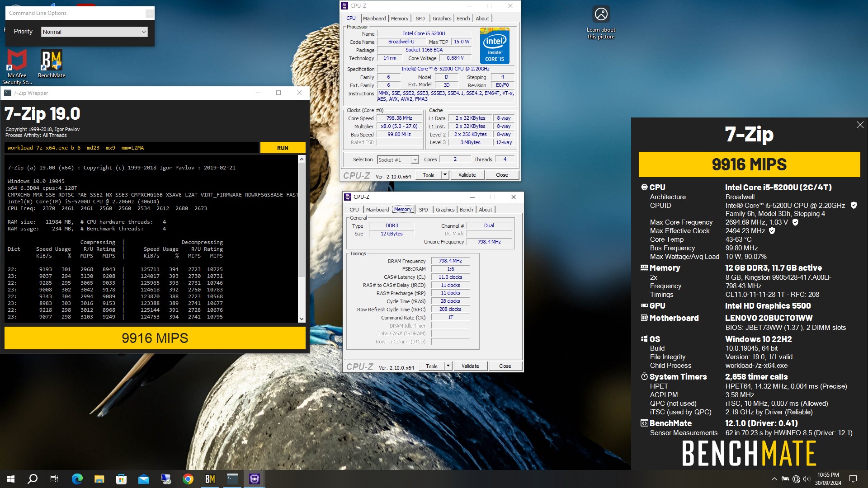Switch to Mainboard tab in upper CPU-Z

pos(374,19)
